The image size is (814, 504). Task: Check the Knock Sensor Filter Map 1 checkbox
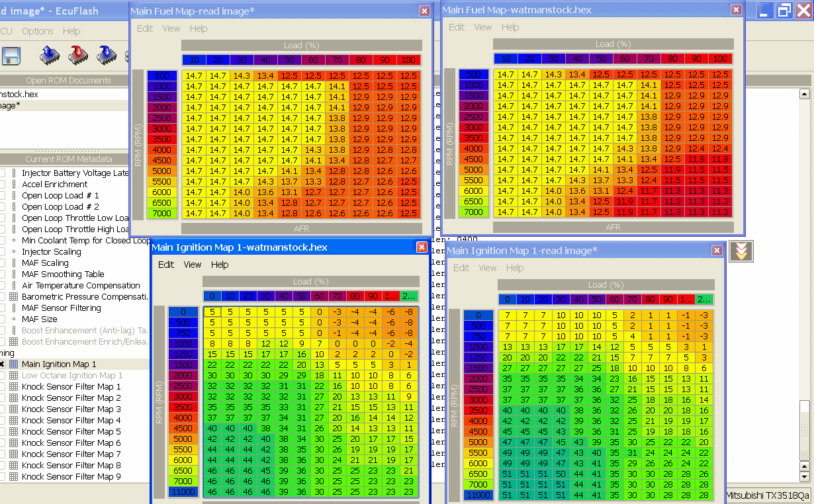click(1, 387)
